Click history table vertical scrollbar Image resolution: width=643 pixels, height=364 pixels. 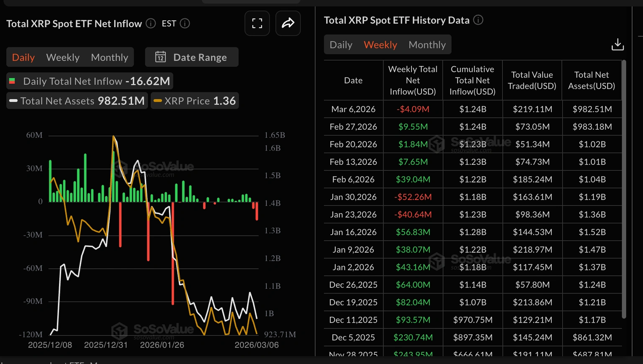tap(624, 188)
